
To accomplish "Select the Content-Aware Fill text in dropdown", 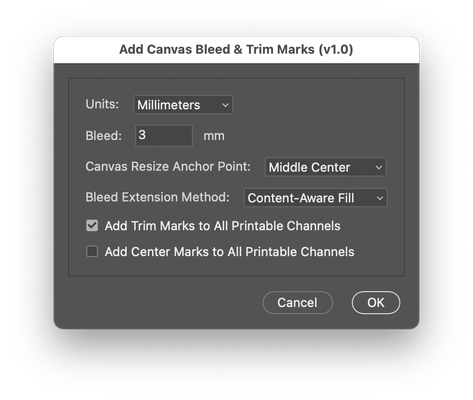I will click(x=301, y=198).
